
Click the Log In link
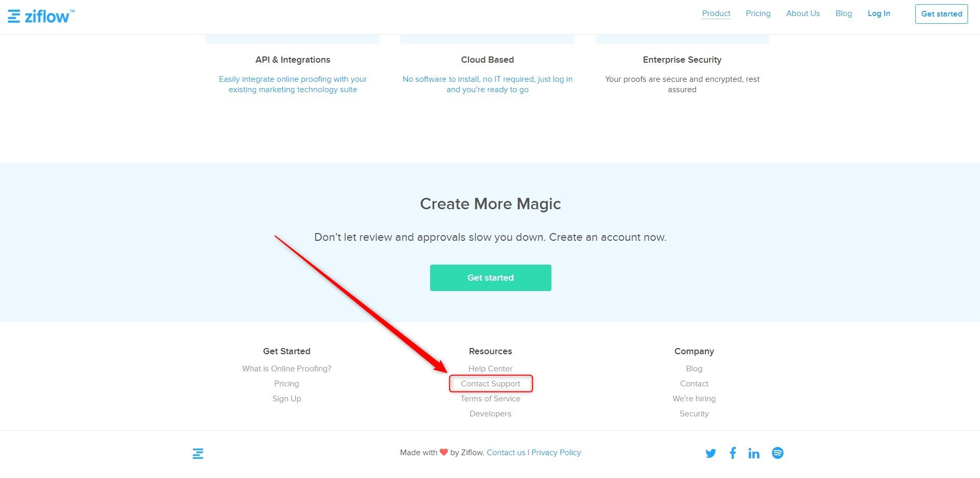pos(878,13)
